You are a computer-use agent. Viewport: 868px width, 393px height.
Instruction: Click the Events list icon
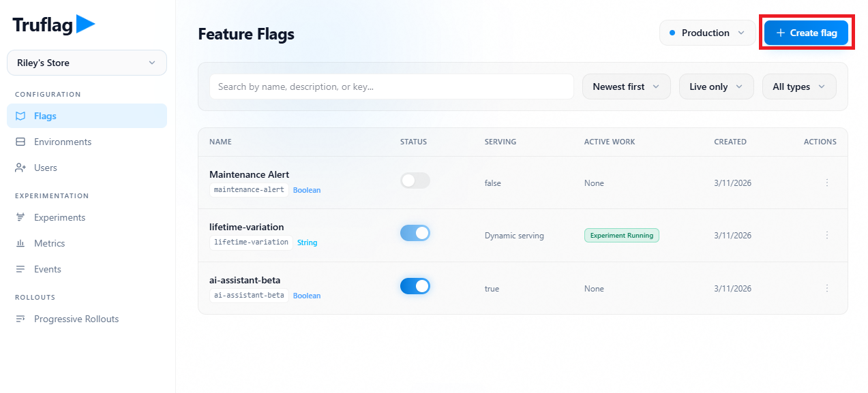21,269
